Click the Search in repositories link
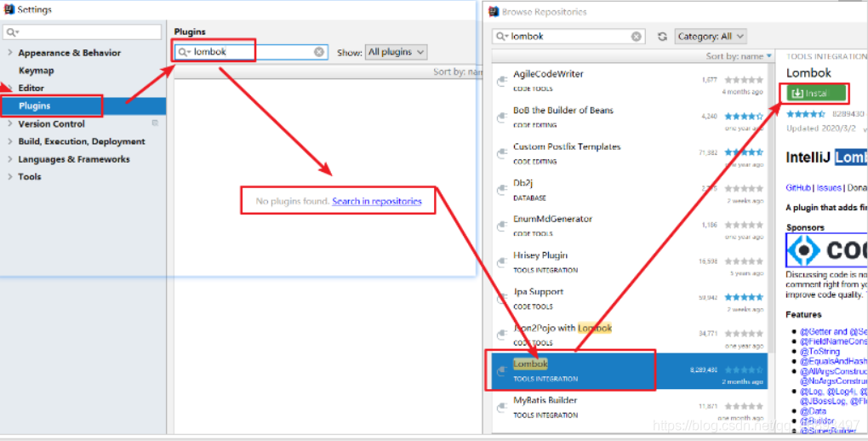This screenshot has height=441, width=868. (376, 201)
